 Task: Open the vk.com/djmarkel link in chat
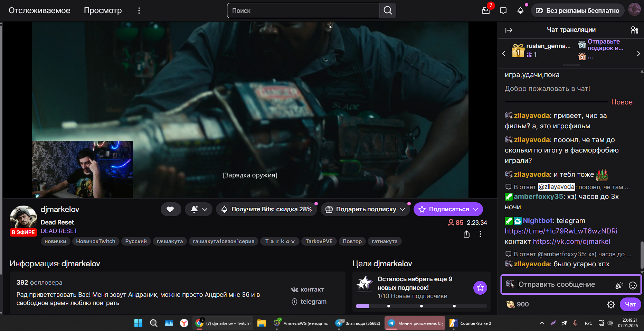571,241
